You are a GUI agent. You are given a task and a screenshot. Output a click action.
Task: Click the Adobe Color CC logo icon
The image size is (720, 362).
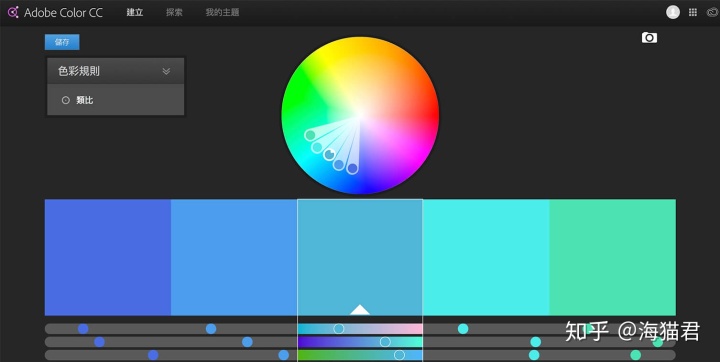pos(13,12)
